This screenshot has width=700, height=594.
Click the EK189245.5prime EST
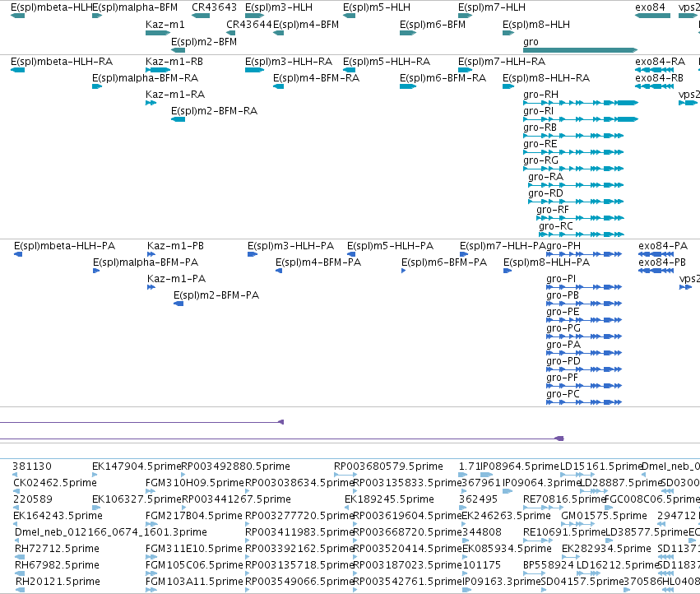(x=347, y=508)
